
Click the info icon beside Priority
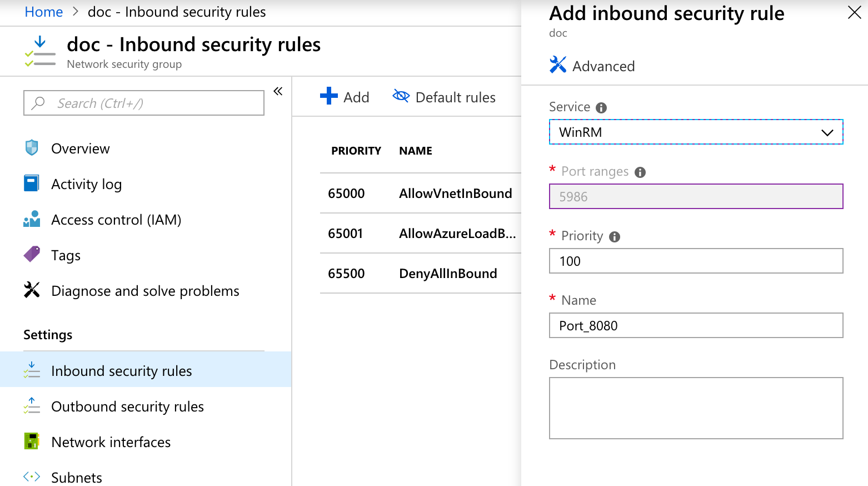click(615, 237)
